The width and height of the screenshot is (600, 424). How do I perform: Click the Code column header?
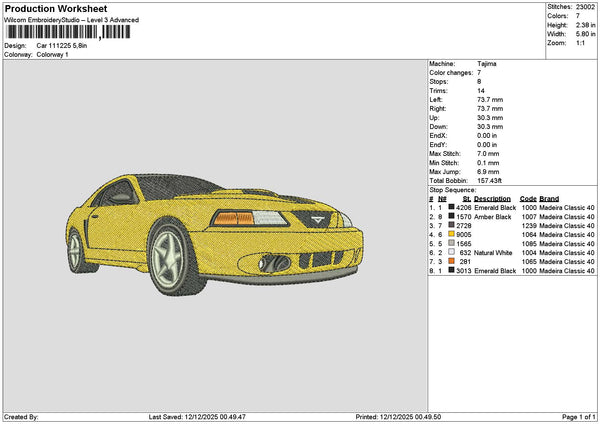(528, 198)
